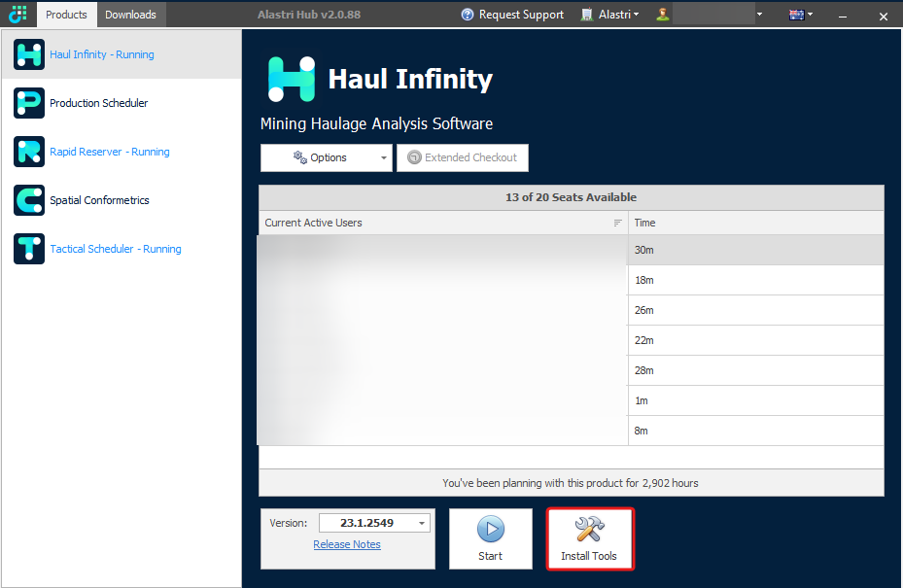This screenshot has height=588, width=903.
Task: Click the planning hours status text
Action: coord(571,483)
